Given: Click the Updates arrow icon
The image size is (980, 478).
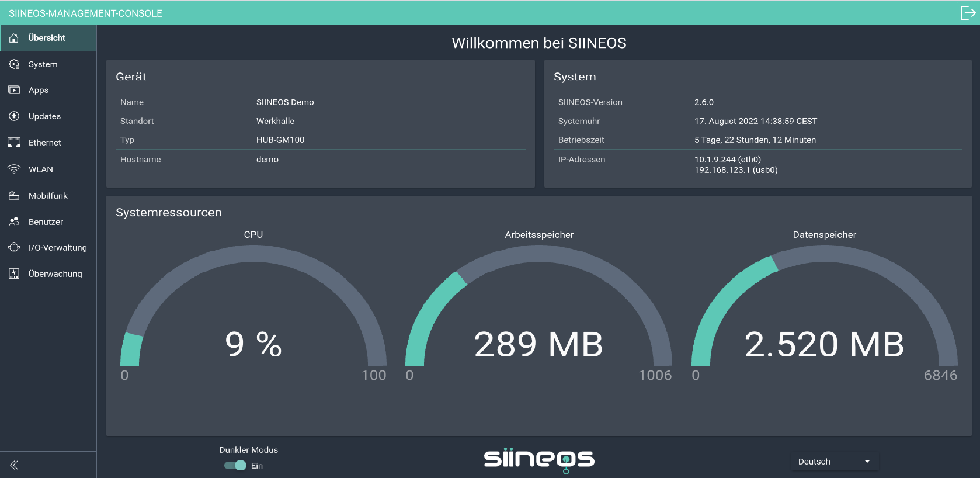Looking at the screenshot, I should point(14,116).
